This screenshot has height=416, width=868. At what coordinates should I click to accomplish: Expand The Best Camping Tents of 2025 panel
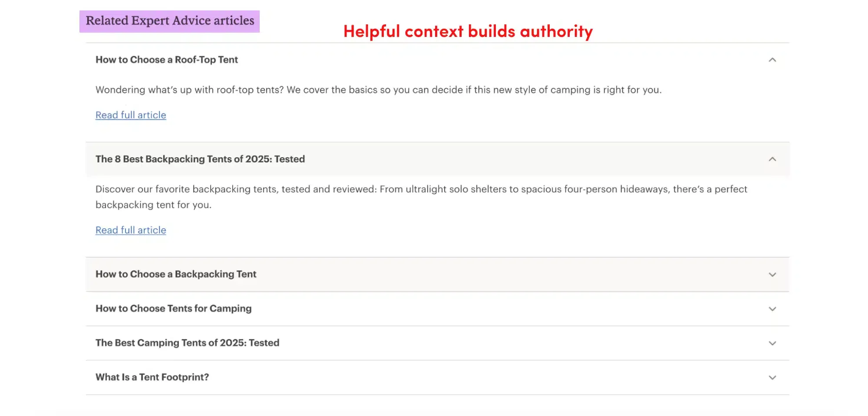187,343
